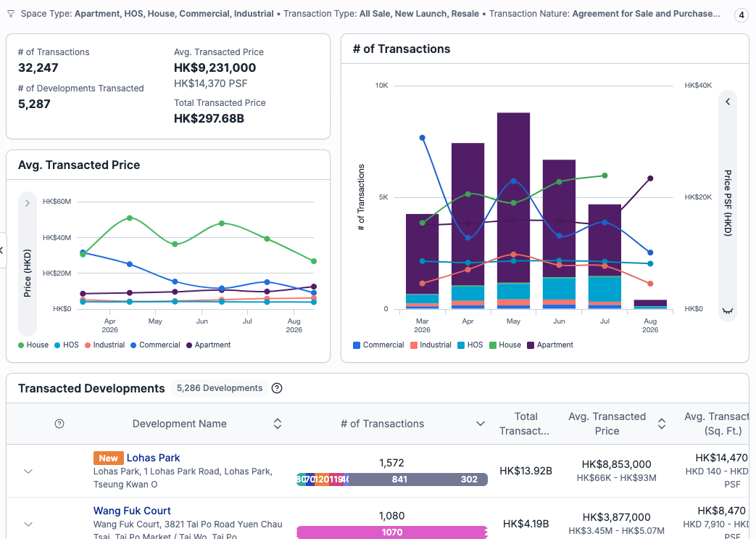Viewport: 756px width, 539px height.
Task: Toggle HOS series in price chart legend
Action: point(67,345)
